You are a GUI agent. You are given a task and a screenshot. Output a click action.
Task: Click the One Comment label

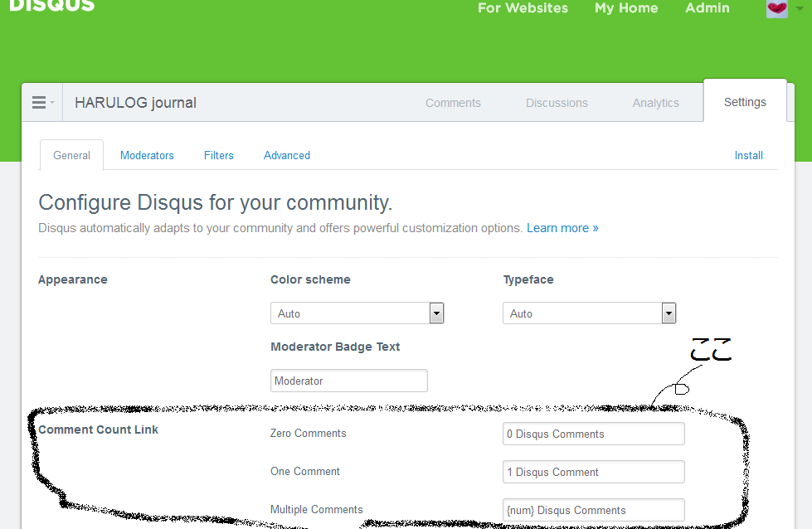click(305, 471)
